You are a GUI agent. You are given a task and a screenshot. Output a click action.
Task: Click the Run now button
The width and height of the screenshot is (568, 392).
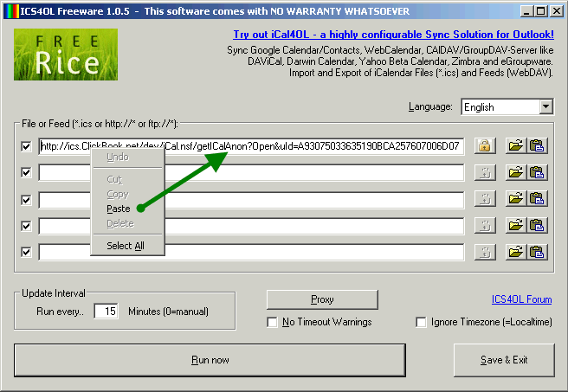(210, 360)
